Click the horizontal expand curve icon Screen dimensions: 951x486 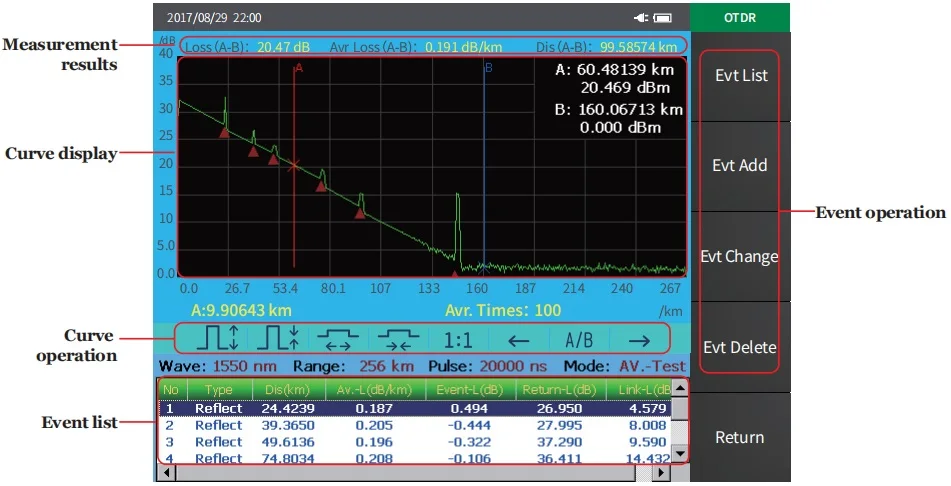click(x=338, y=339)
